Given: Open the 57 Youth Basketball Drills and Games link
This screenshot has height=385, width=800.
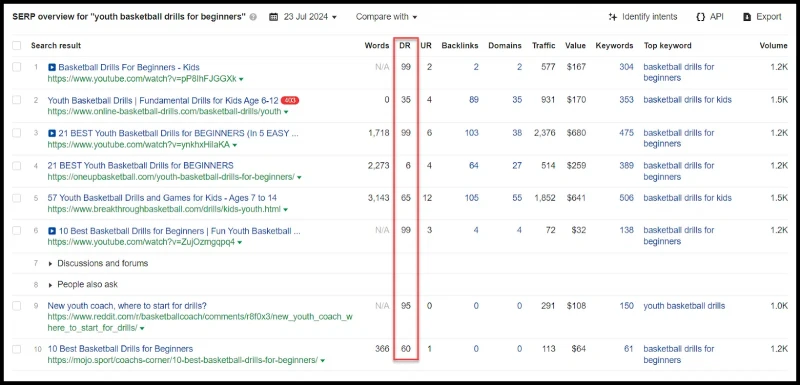Looking at the screenshot, I should coord(162,198).
